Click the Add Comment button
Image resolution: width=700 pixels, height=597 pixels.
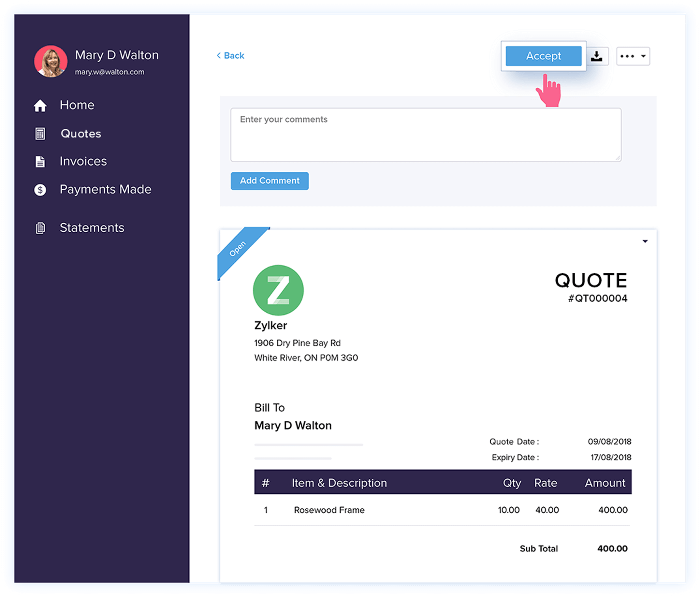[269, 181]
